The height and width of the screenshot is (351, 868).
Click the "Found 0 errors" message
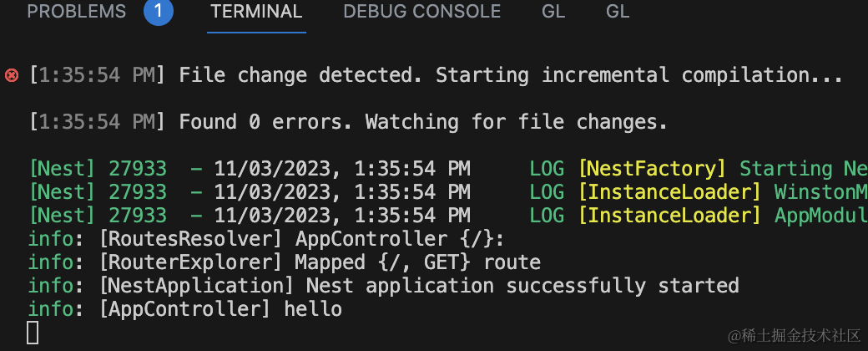[423, 122]
